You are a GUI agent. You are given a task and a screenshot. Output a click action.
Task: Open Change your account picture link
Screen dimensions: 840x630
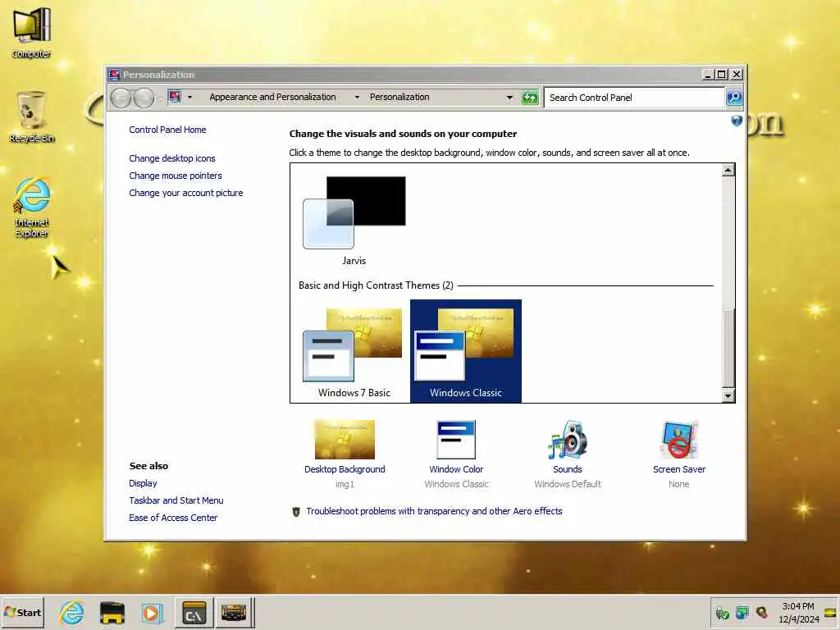coord(186,193)
